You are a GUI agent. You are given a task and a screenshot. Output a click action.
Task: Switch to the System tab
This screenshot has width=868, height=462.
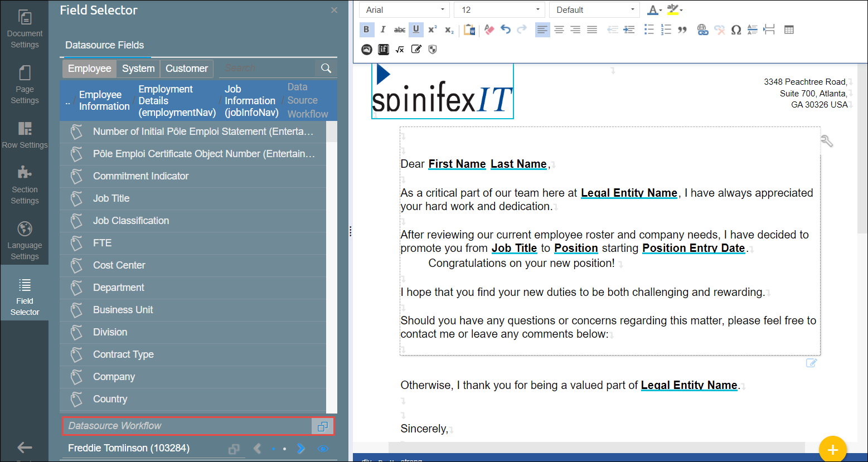tap(138, 69)
